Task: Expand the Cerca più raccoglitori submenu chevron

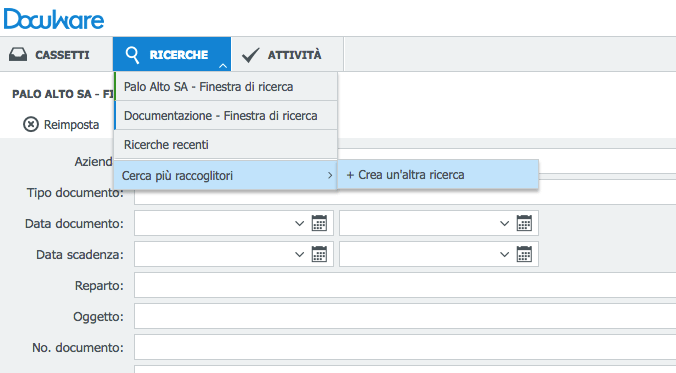Action: coord(330,176)
